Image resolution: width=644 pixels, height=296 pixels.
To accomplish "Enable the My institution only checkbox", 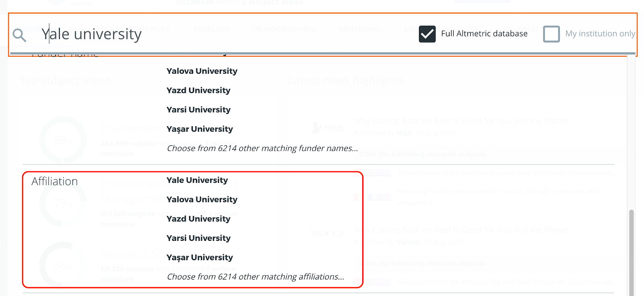I will 551,34.
